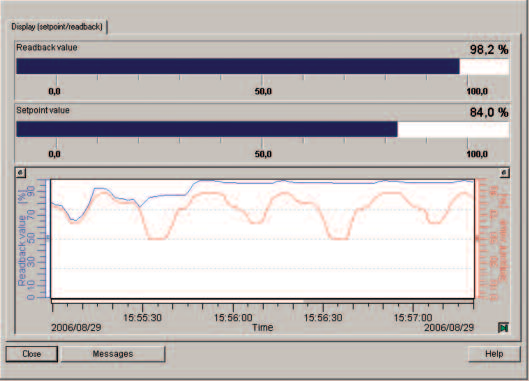Click the 15:55:30 time axis tick label
Screen dimensions: 529x381
coord(142,318)
